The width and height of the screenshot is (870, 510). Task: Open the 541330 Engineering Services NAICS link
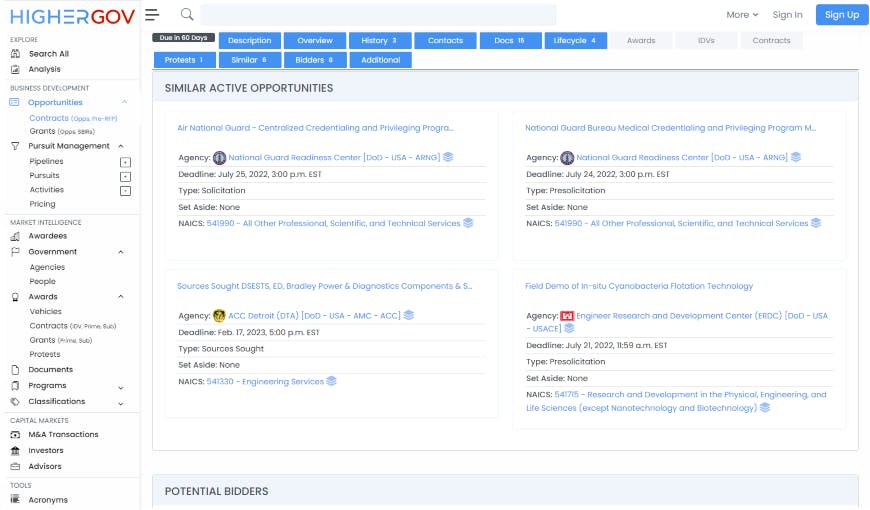click(x=265, y=382)
